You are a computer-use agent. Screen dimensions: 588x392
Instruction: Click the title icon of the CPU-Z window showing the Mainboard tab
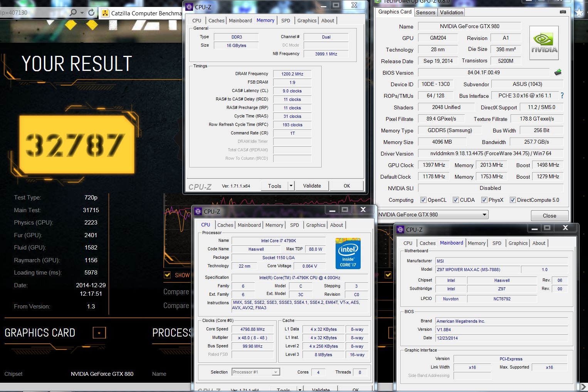[400, 229]
